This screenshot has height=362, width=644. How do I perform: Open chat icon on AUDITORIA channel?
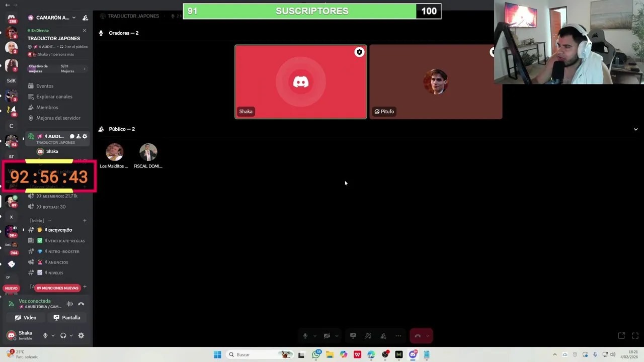coord(72,136)
